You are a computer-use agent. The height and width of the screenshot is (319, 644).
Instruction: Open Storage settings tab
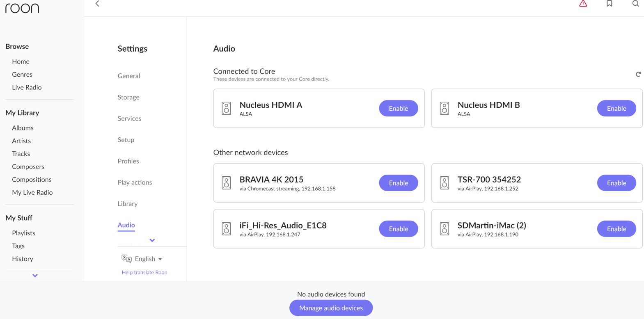pyautogui.click(x=128, y=97)
